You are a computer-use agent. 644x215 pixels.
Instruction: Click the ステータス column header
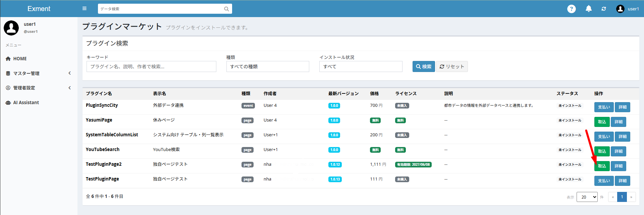568,93
